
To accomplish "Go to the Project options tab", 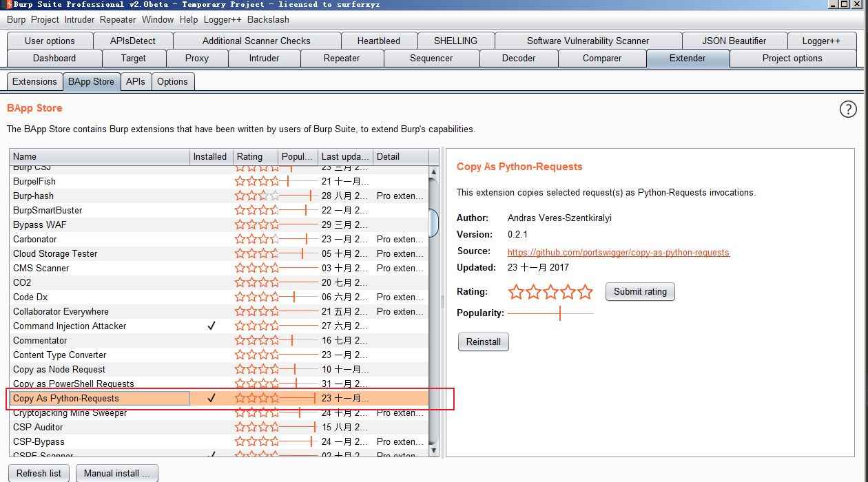I will (792, 59).
